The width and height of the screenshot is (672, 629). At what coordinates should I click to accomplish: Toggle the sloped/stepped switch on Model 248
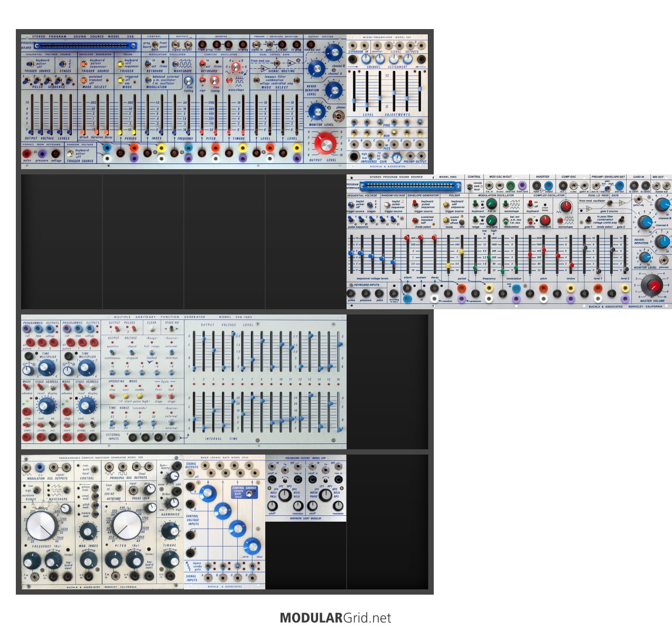pyautogui.click(x=132, y=352)
